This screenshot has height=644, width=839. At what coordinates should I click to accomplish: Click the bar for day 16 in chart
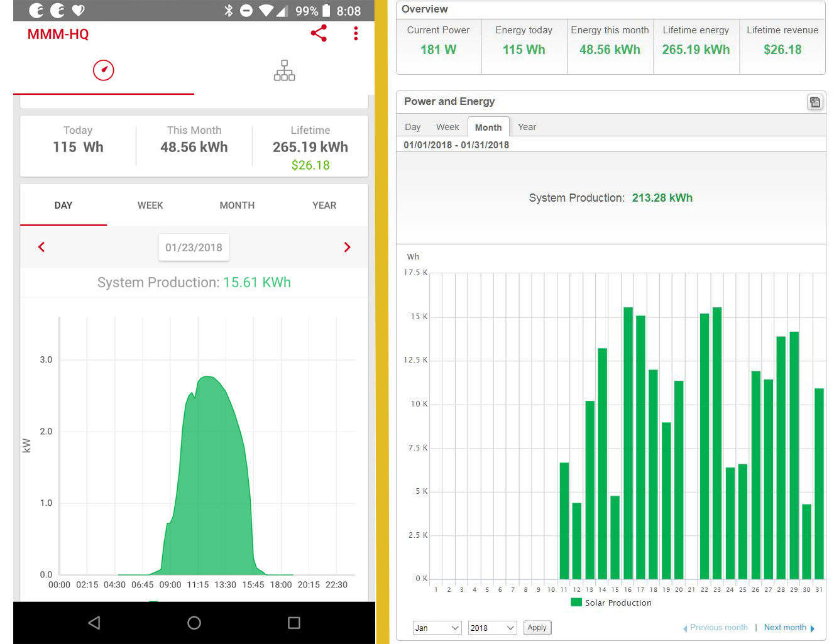click(x=628, y=443)
